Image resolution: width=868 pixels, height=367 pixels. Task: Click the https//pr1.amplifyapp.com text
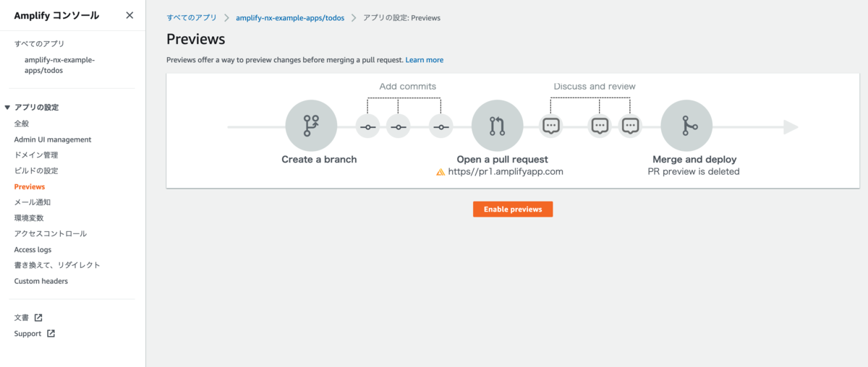506,172
